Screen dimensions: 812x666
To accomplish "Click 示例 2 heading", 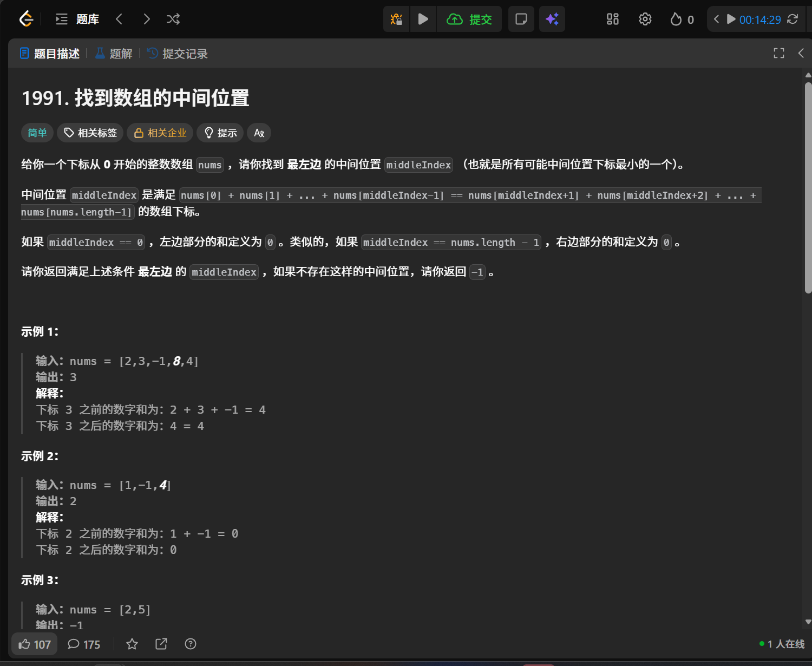I will pyautogui.click(x=40, y=456).
